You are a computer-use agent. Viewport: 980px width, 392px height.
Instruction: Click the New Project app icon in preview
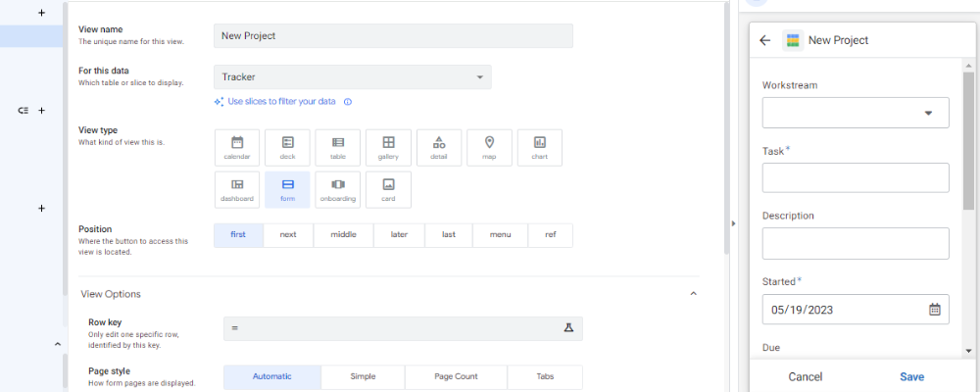point(793,40)
